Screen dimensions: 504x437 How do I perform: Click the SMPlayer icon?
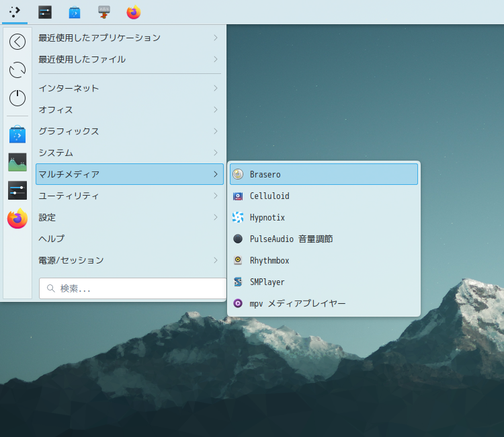point(238,282)
